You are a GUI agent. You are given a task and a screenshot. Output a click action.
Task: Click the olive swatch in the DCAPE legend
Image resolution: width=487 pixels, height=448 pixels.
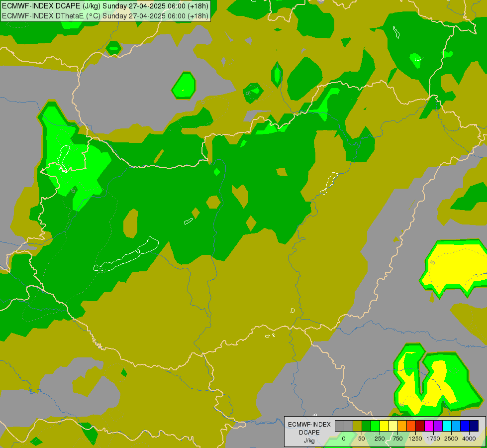coord(358,426)
